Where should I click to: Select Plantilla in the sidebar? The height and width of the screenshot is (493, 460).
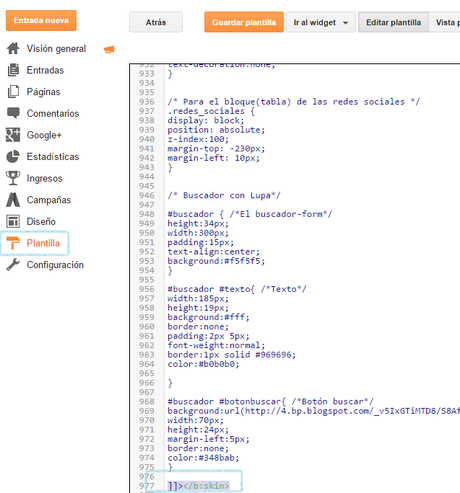point(43,243)
